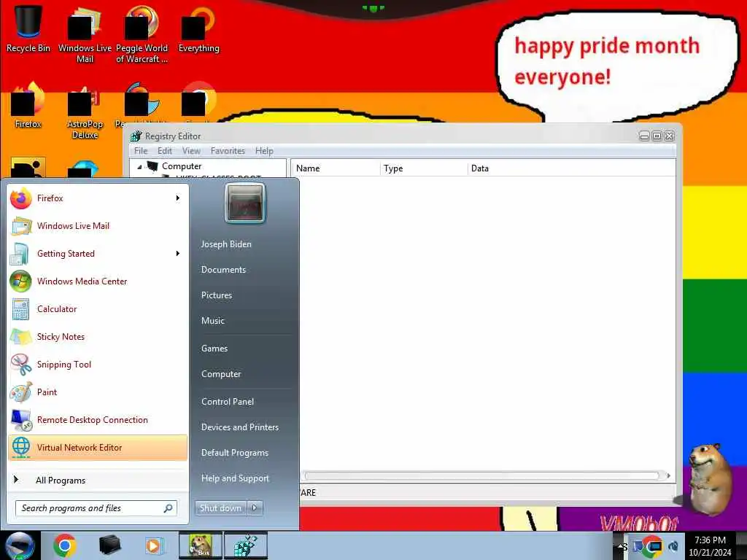
Task: Open the Edit menu in Registry Editor
Action: click(165, 151)
